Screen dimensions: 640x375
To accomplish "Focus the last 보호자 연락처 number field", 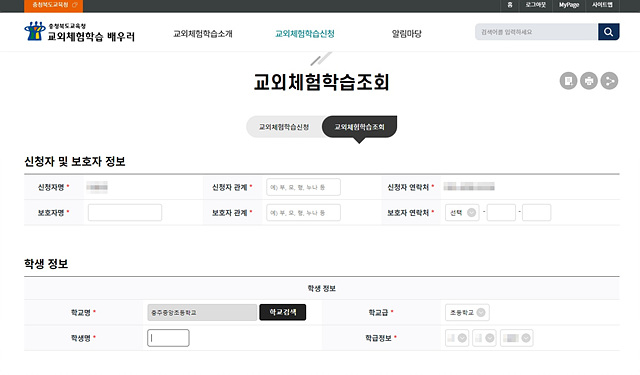I will pyautogui.click(x=536, y=213).
